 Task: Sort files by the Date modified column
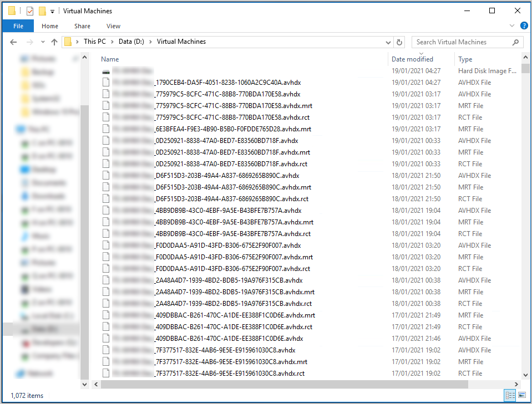[x=412, y=59]
